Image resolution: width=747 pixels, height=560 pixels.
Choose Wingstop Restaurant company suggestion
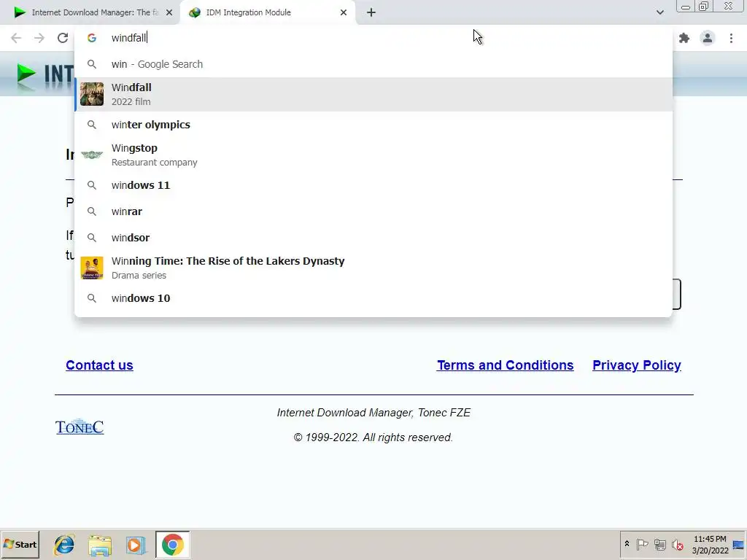[373, 155]
